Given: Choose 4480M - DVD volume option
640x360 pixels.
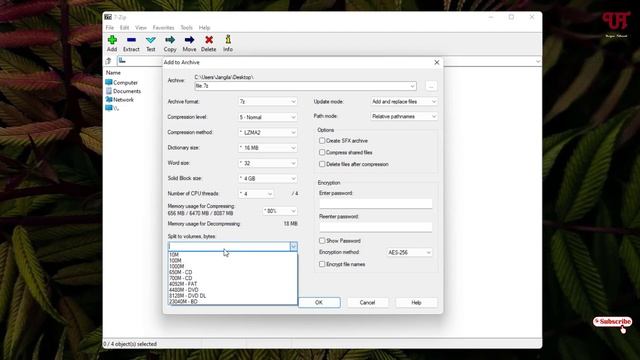Looking at the screenshot, I should pyautogui.click(x=233, y=290).
